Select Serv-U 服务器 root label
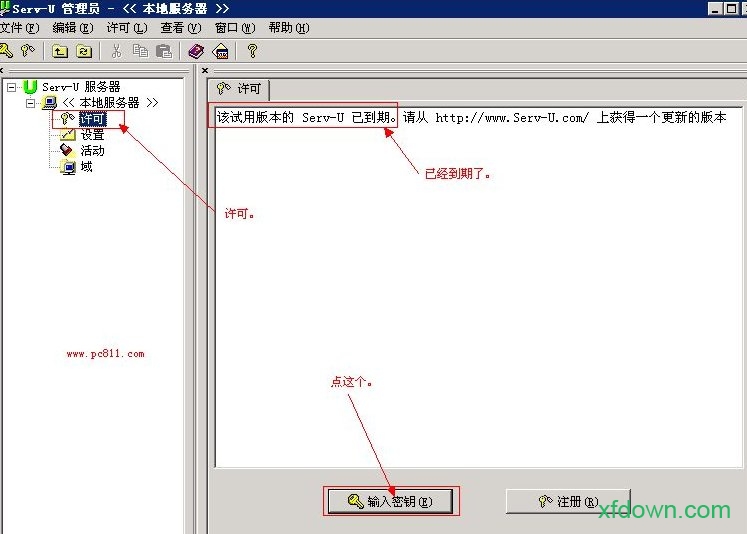The height and width of the screenshot is (534, 747). (81, 87)
